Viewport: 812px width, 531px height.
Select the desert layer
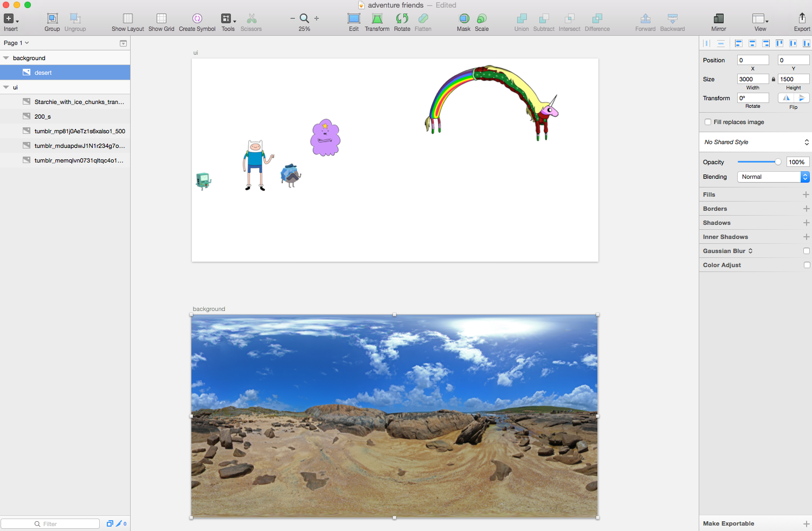[x=65, y=73]
